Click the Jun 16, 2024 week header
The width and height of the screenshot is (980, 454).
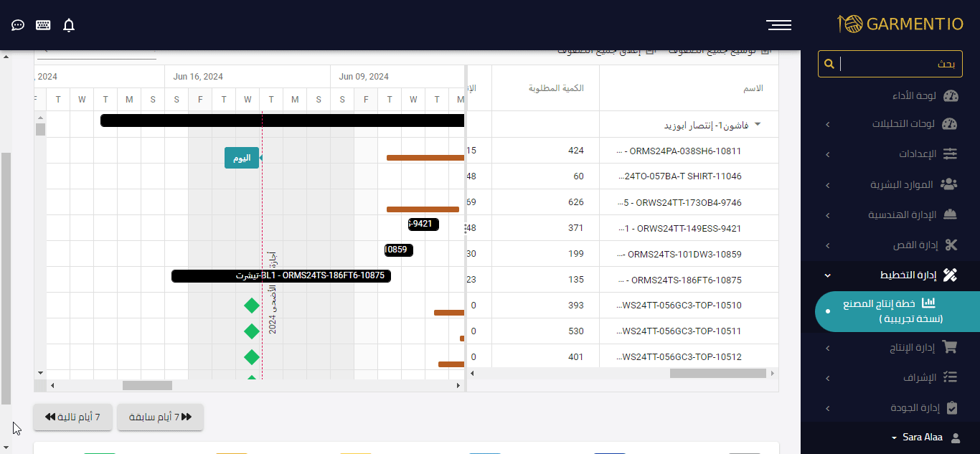[x=198, y=77]
